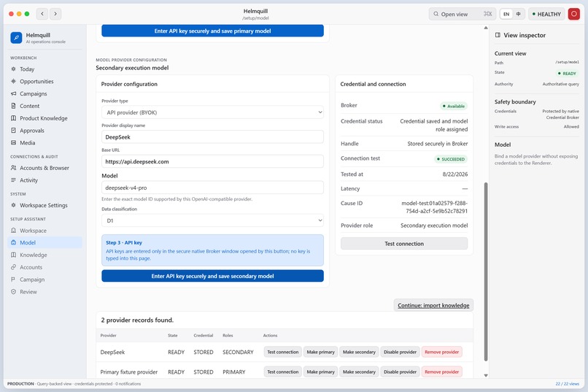Click Make secondary for DeepSeek
The height and width of the screenshot is (392, 588).
coord(359,352)
